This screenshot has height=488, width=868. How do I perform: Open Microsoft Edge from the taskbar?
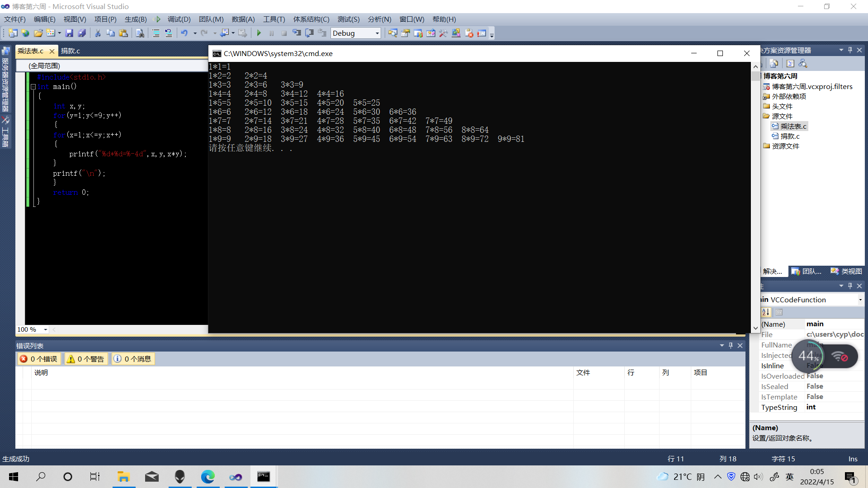208,477
